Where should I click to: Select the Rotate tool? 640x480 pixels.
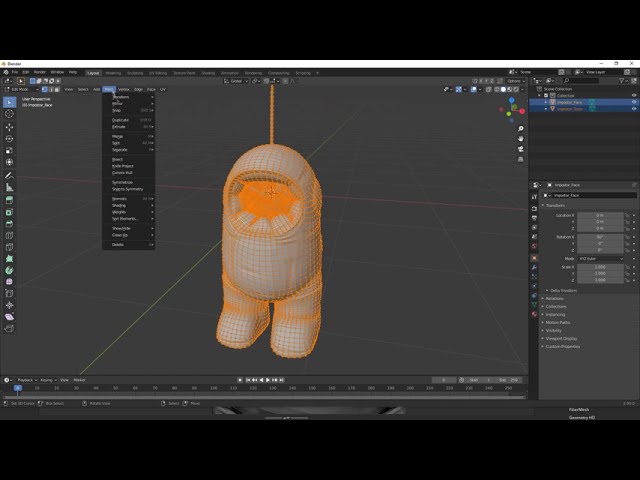pyautogui.click(x=9, y=139)
